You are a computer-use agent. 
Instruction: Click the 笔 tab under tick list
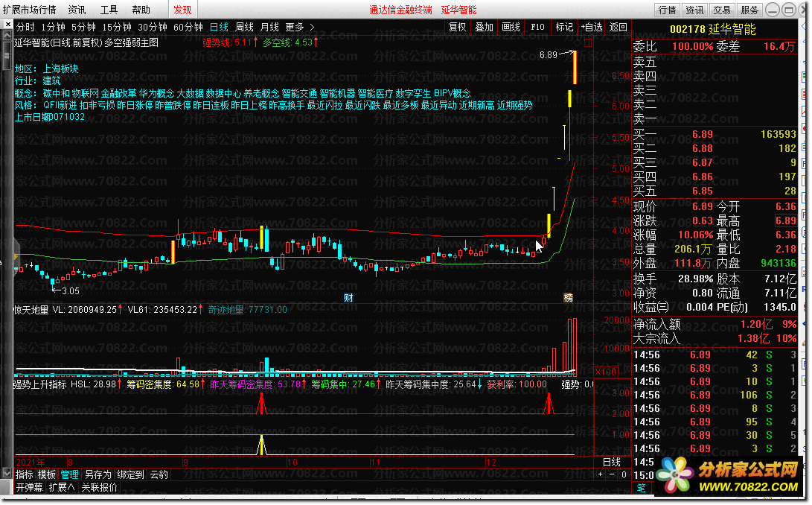coord(641,488)
